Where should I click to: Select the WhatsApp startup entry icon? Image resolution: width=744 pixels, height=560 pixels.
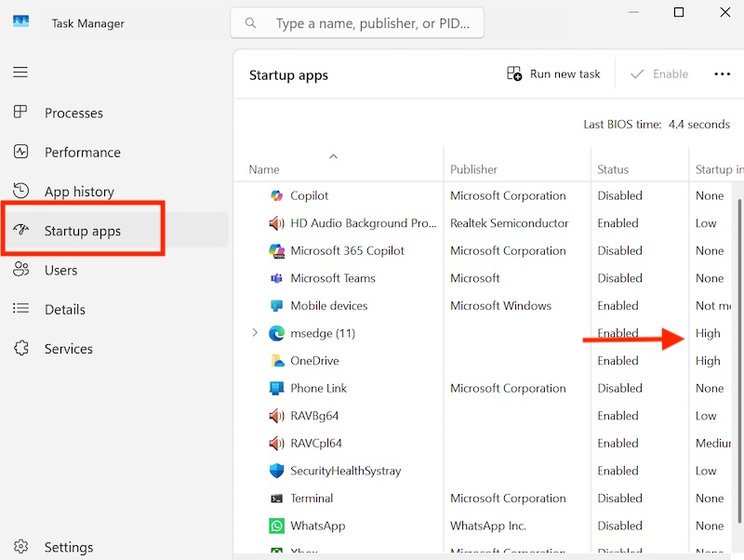point(276,526)
